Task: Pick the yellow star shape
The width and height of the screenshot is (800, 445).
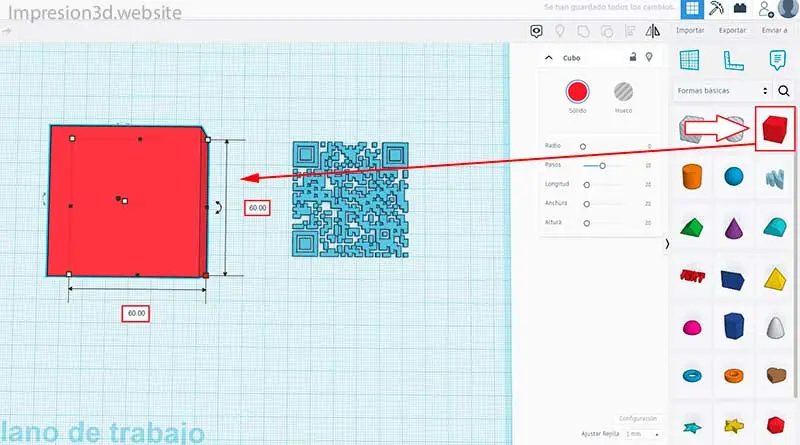Action: coord(734,425)
